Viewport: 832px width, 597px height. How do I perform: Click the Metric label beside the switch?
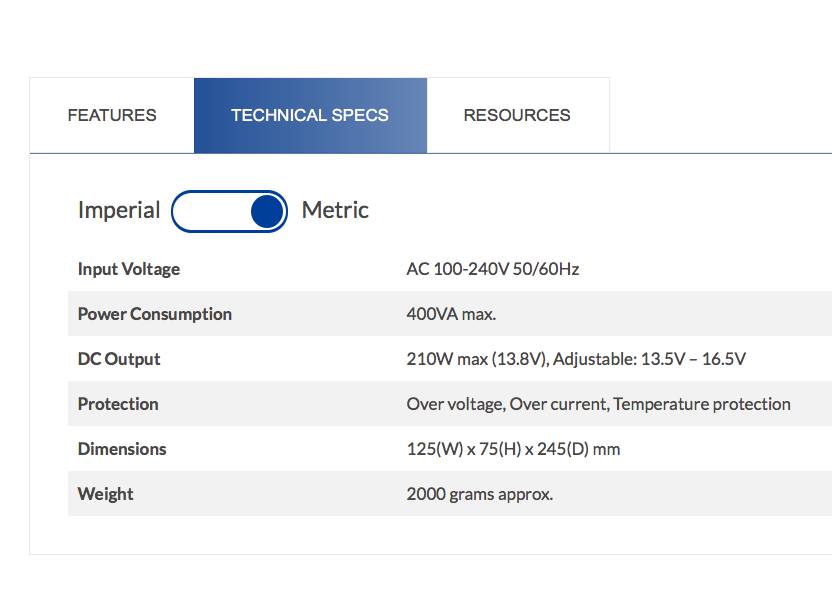[335, 210]
